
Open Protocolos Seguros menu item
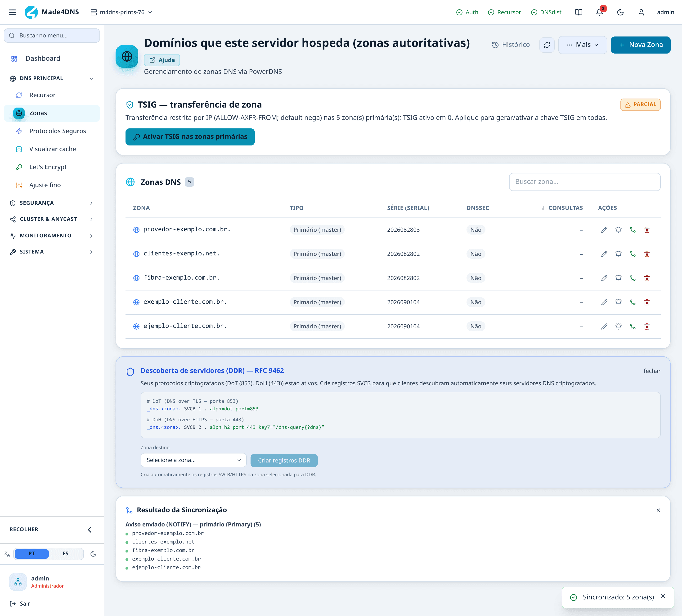tap(52, 131)
